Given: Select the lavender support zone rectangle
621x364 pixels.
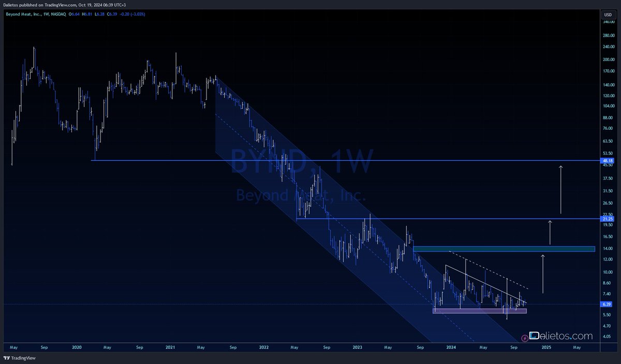Looking at the screenshot, I should click(x=480, y=311).
